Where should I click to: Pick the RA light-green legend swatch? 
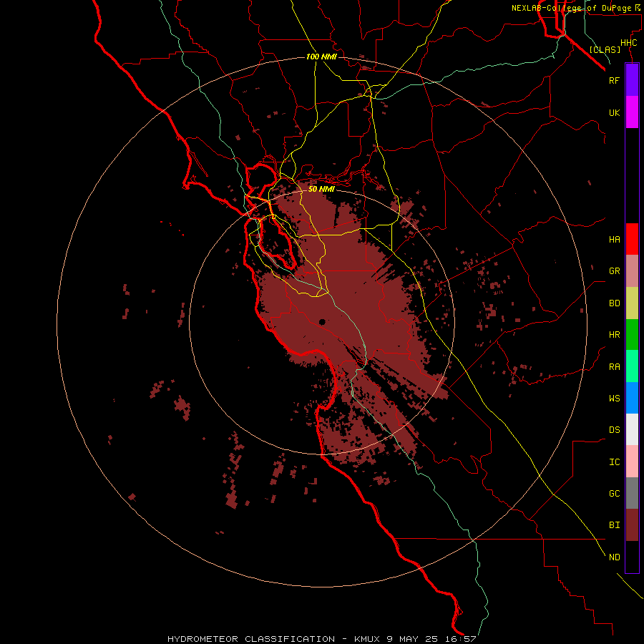coord(632,366)
